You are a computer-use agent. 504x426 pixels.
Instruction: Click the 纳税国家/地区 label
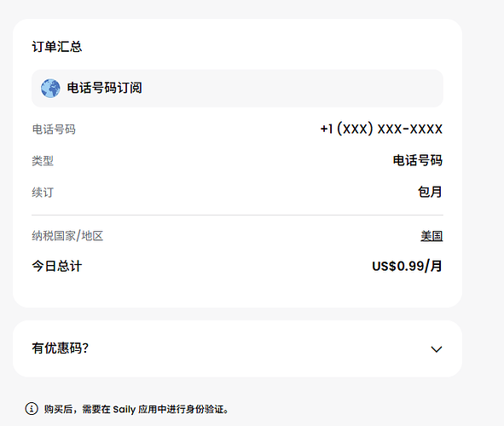click(x=67, y=236)
